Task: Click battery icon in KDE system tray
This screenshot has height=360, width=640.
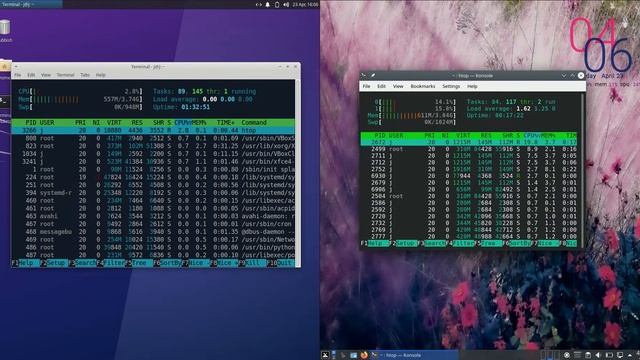Action: point(609,355)
